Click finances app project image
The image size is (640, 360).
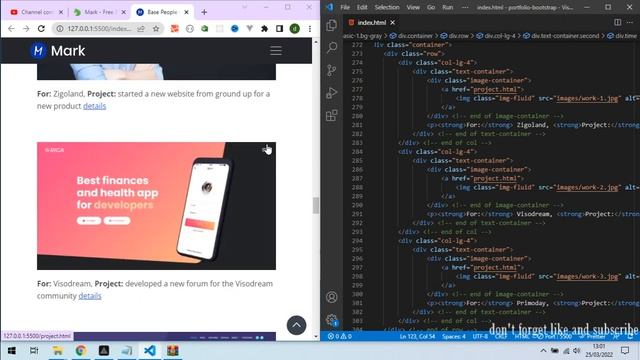tap(156, 206)
